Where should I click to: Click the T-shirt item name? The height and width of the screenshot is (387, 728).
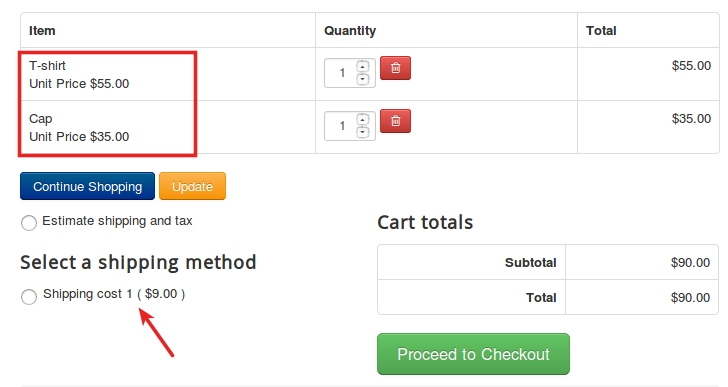[47, 65]
